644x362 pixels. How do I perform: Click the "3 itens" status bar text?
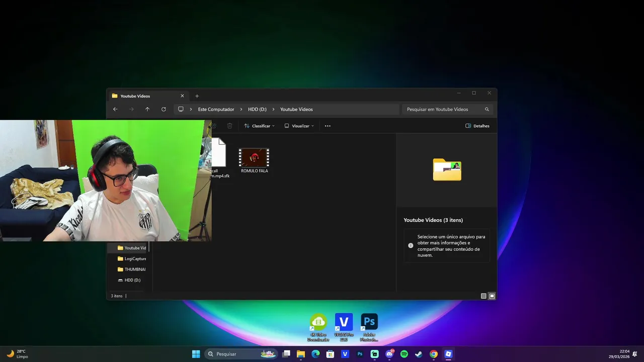point(117,296)
